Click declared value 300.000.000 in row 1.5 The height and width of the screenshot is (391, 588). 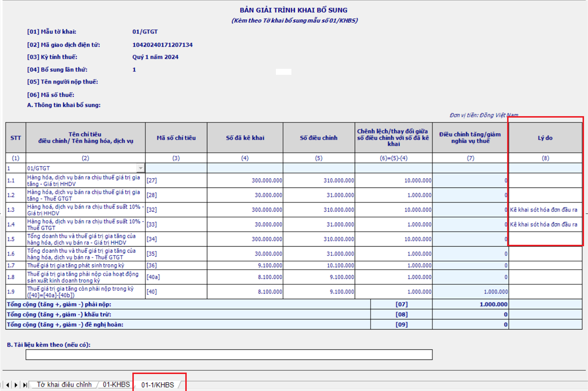click(267, 239)
